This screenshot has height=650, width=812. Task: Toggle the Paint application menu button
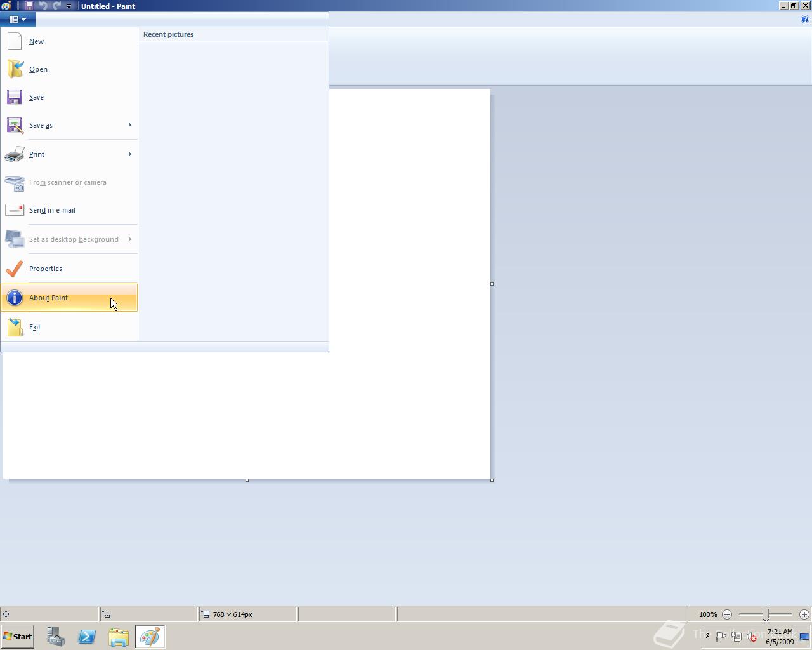[18, 20]
